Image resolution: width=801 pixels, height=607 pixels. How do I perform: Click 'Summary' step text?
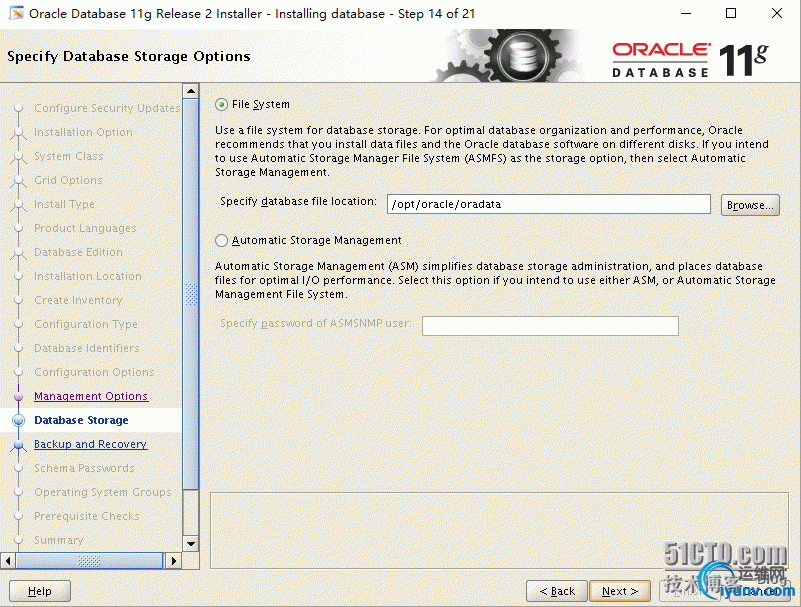point(59,540)
